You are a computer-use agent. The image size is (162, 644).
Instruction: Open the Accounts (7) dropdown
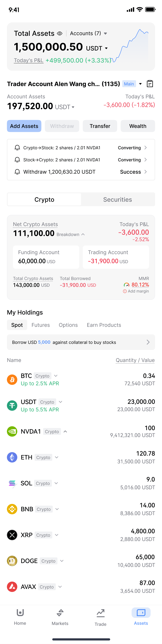click(88, 34)
